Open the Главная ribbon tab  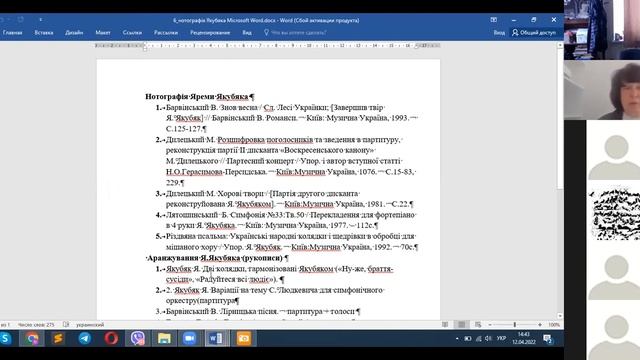point(12,33)
